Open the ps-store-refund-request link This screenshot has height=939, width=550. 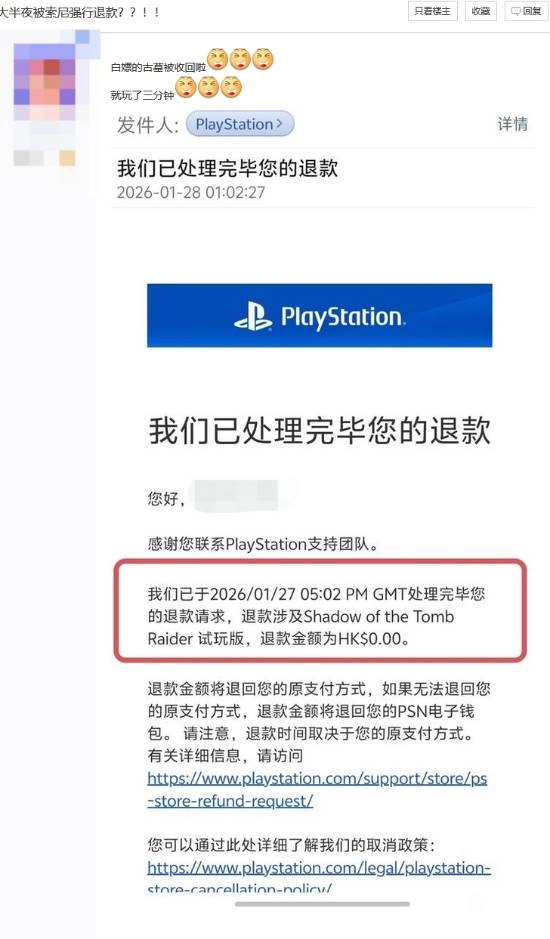coord(317,789)
